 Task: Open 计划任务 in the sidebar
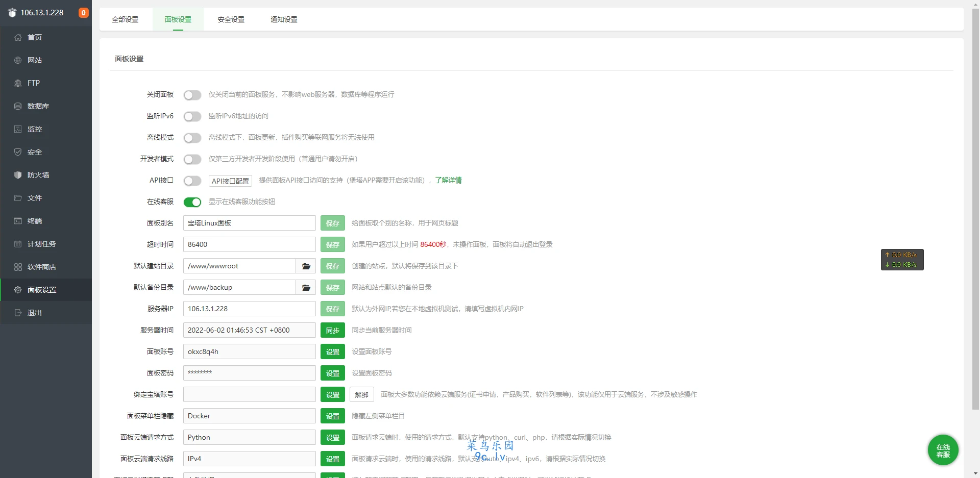pos(46,244)
